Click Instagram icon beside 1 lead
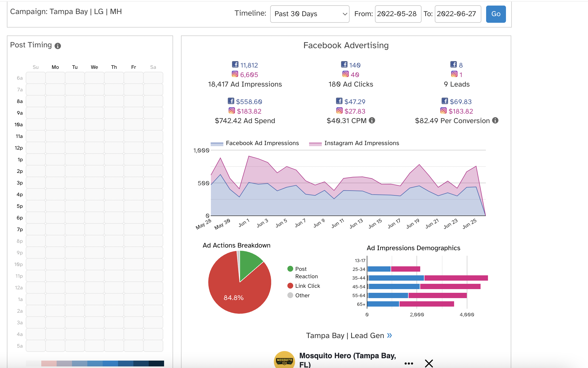Viewport: 588px width, 368px height. point(454,74)
